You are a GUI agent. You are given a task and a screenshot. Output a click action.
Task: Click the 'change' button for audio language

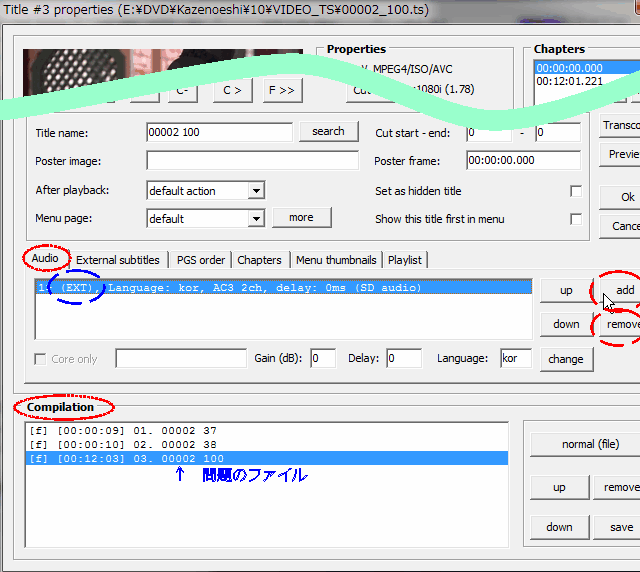(566, 359)
